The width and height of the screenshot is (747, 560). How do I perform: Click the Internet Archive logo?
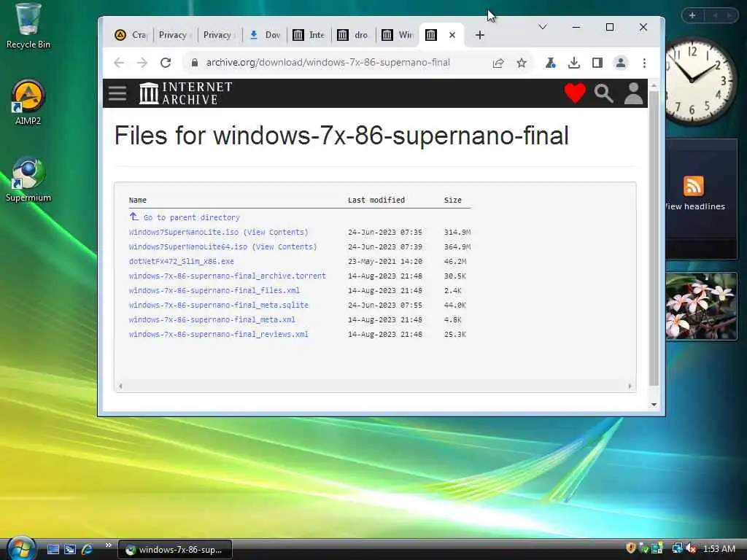click(x=186, y=93)
